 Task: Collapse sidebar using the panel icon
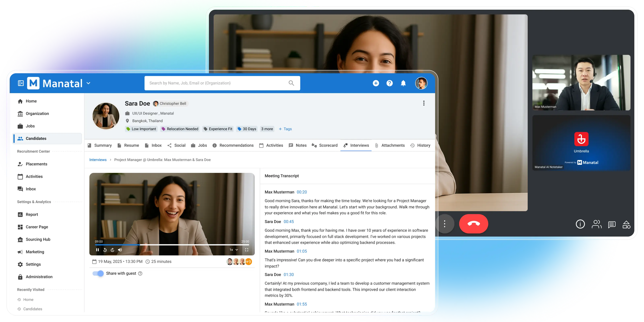tap(21, 83)
